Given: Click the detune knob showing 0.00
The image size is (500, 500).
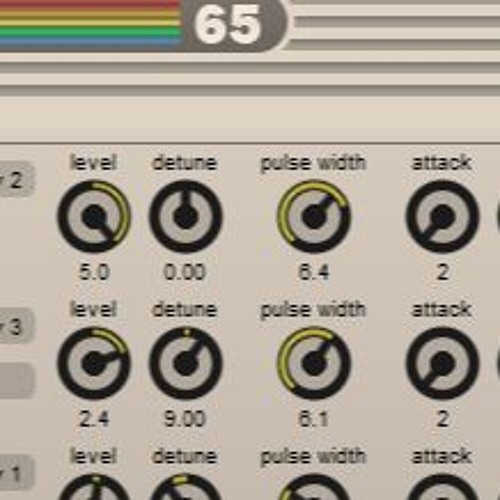Looking at the screenshot, I should tap(185, 217).
